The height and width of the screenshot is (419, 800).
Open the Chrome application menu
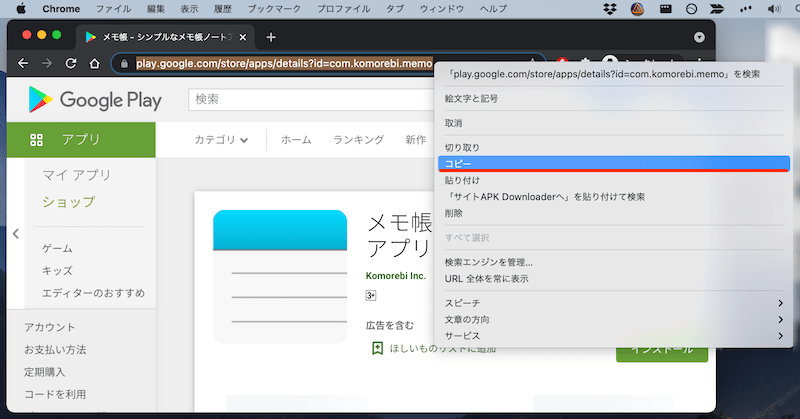(x=61, y=9)
